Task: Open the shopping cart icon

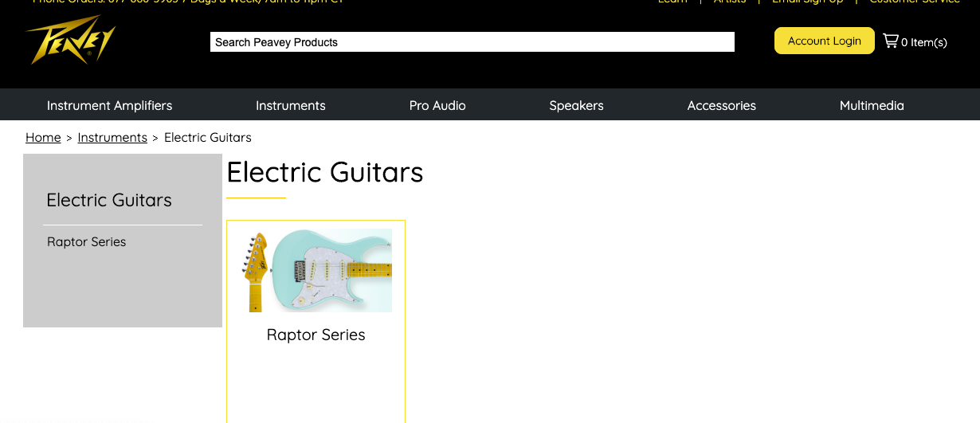Action: tap(890, 41)
